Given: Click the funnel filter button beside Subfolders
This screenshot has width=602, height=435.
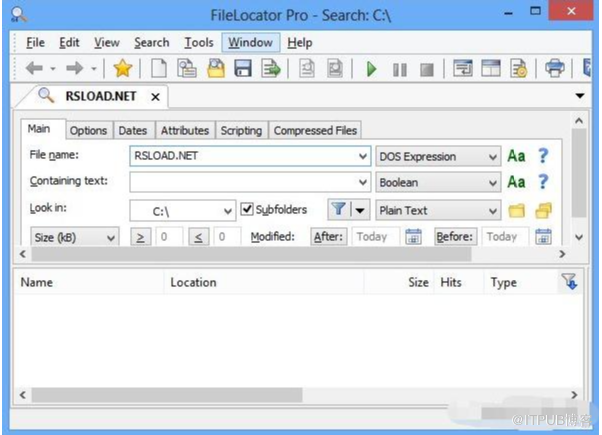Looking at the screenshot, I should click(339, 210).
